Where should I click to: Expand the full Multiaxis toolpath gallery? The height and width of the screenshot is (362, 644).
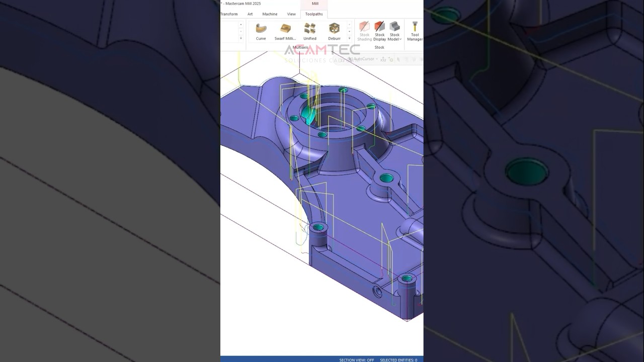[349, 39]
